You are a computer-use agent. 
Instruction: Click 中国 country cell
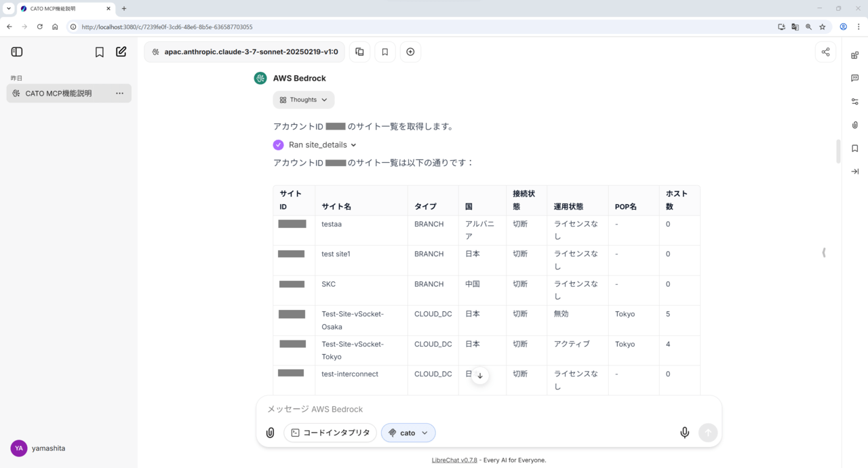tap(482, 290)
